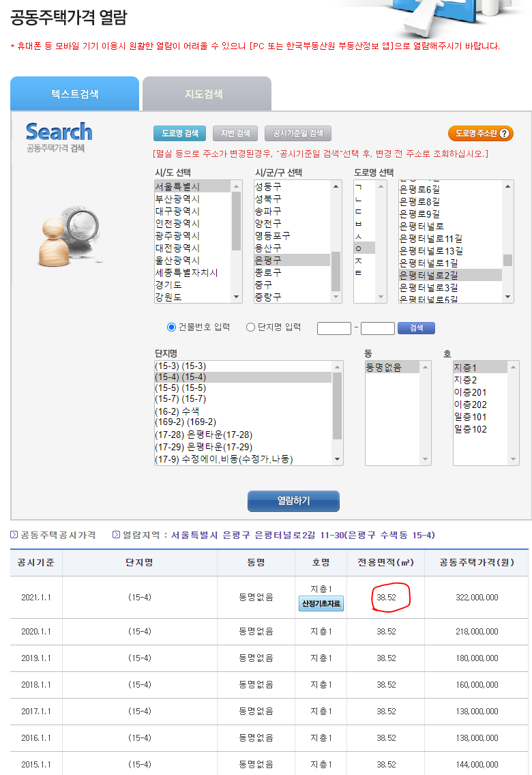Select complex (16-2) 수색

click(x=243, y=411)
